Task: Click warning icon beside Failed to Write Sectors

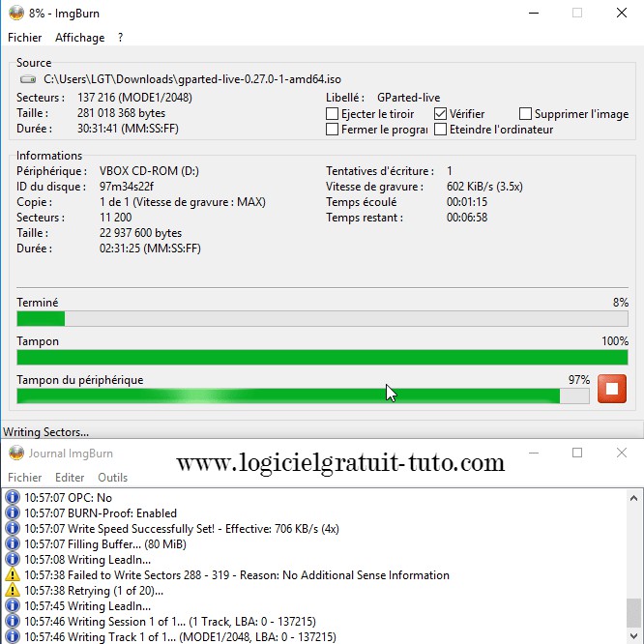Action: click(x=13, y=574)
